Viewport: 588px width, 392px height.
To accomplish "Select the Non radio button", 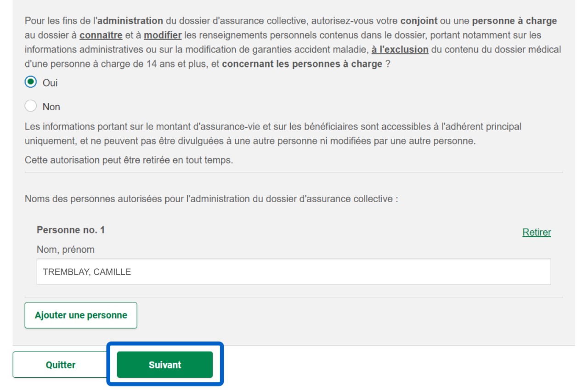I will coord(31,106).
